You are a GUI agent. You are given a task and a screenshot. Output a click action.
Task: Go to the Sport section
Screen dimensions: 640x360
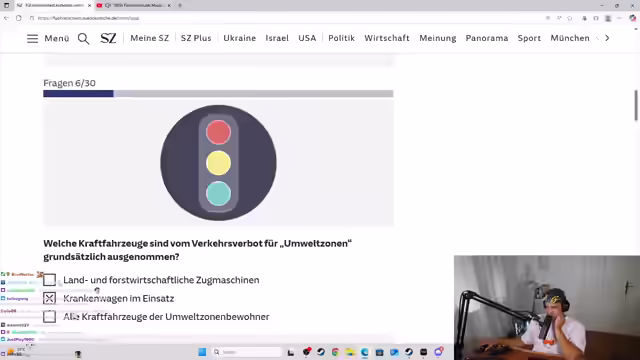click(x=529, y=38)
